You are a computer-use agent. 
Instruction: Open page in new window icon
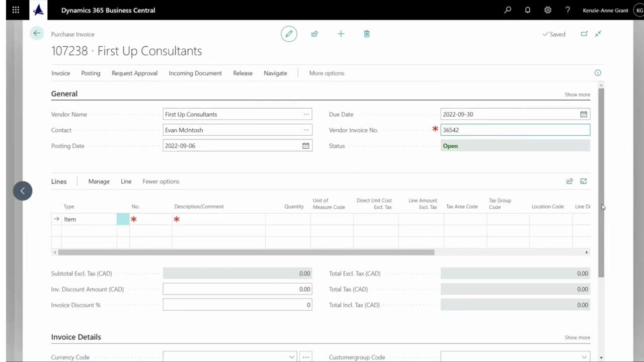pyautogui.click(x=584, y=34)
